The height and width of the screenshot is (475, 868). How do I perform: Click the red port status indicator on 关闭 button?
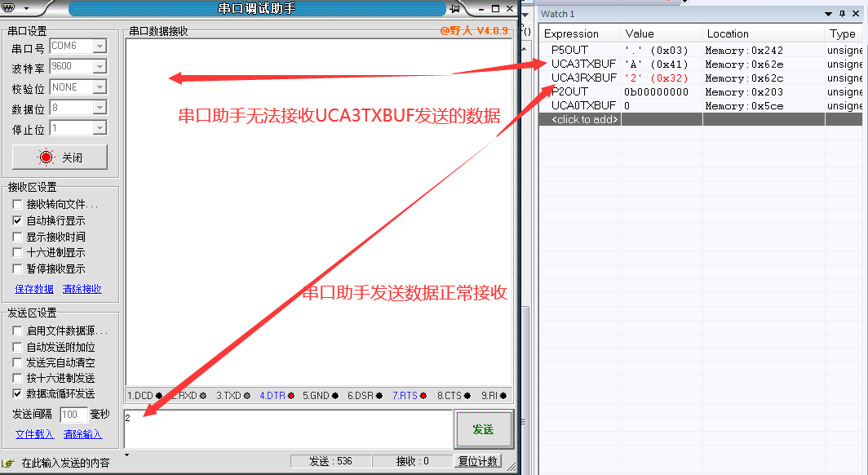coord(46,158)
